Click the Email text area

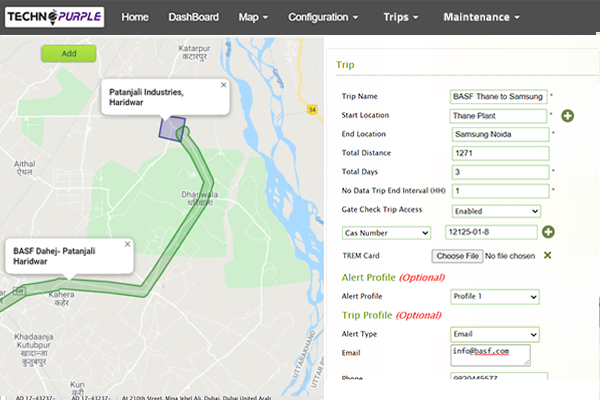point(491,355)
